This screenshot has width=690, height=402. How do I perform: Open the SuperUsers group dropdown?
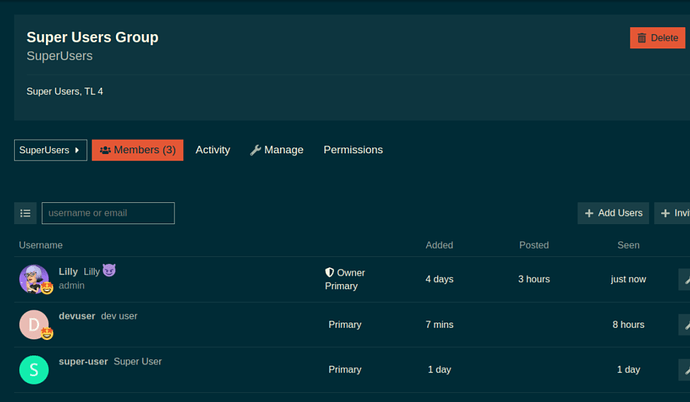[51, 150]
